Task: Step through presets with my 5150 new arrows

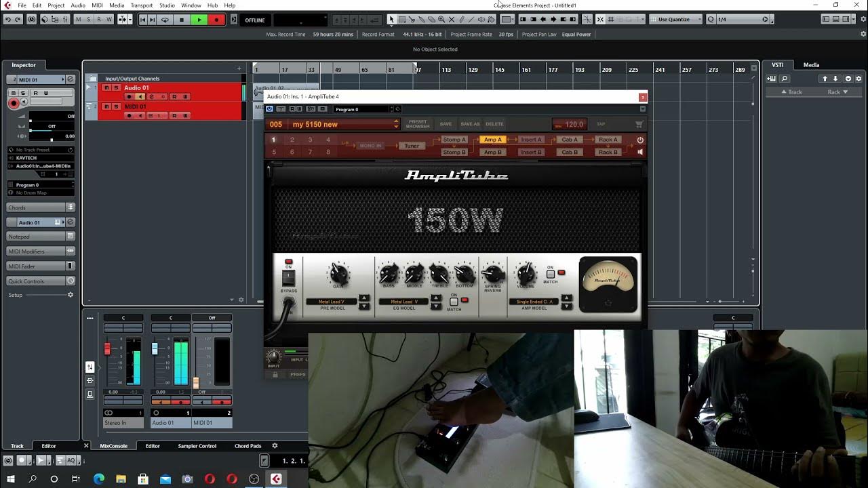Action: coord(397,124)
